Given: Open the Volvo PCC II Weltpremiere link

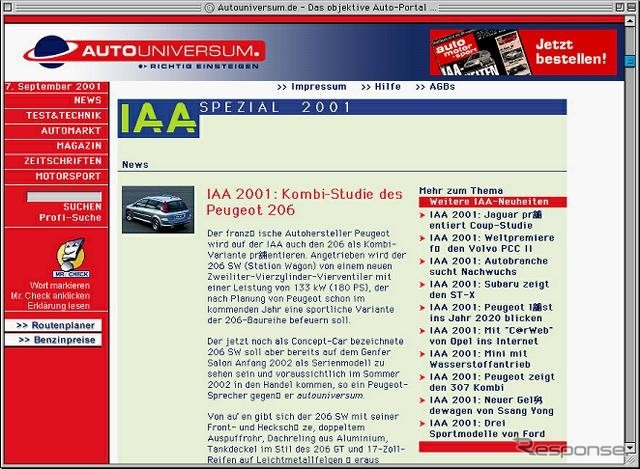Looking at the screenshot, I should coord(492,243).
